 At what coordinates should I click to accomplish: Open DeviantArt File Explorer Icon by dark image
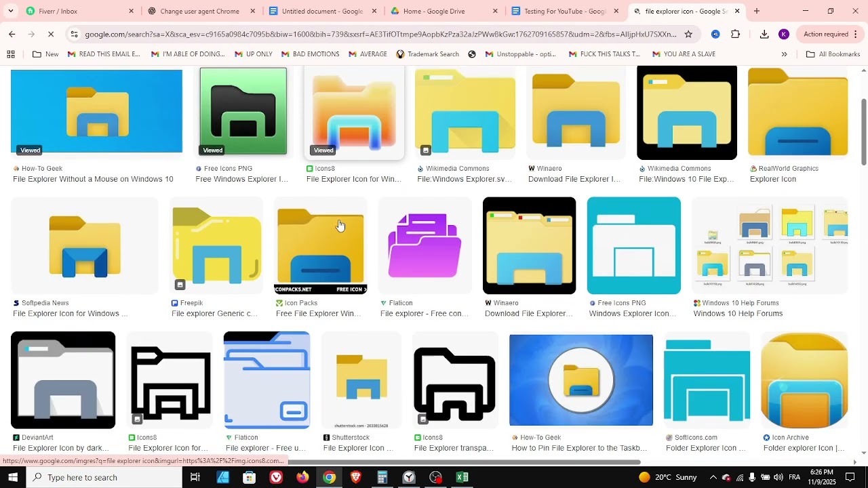(x=63, y=380)
